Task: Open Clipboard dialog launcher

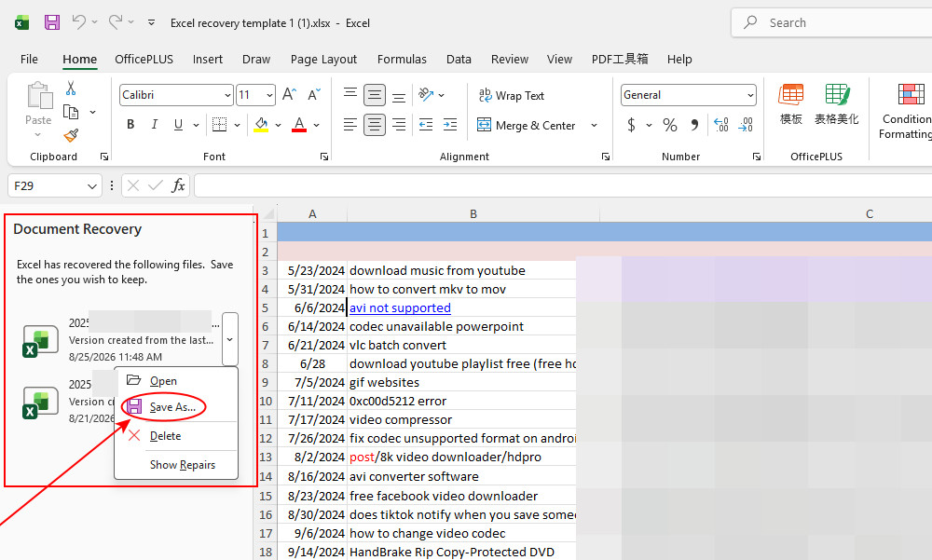Action: click(x=104, y=157)
